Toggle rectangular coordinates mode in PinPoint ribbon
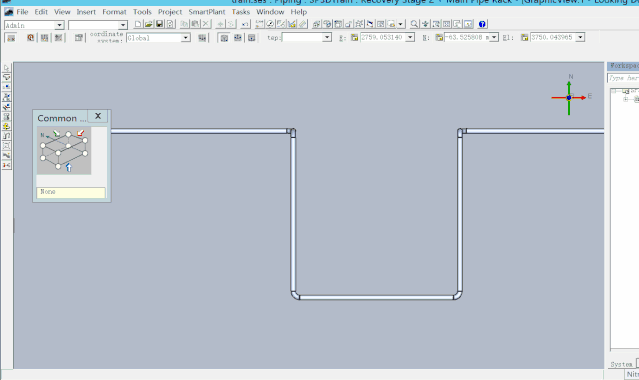 224,38
